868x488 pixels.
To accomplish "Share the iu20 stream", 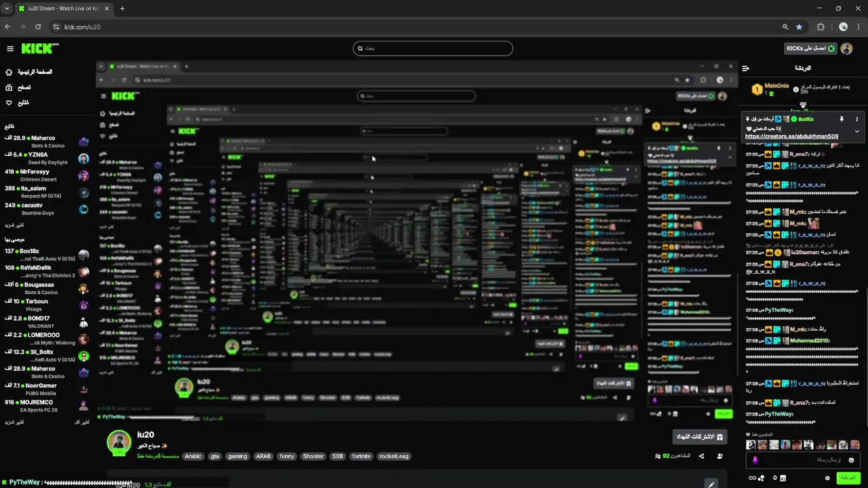I will tap(701, 456).
